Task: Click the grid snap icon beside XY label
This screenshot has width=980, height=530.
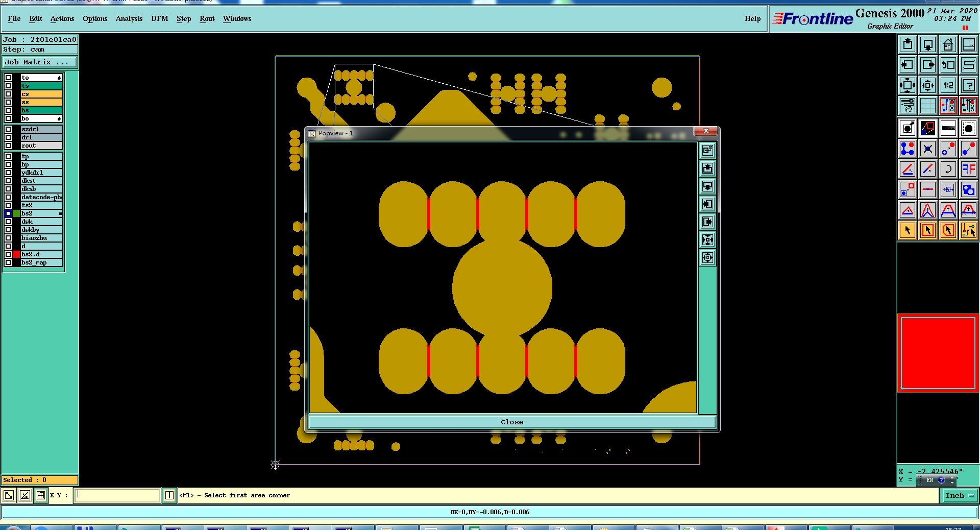Action: (x=41, y=495)
